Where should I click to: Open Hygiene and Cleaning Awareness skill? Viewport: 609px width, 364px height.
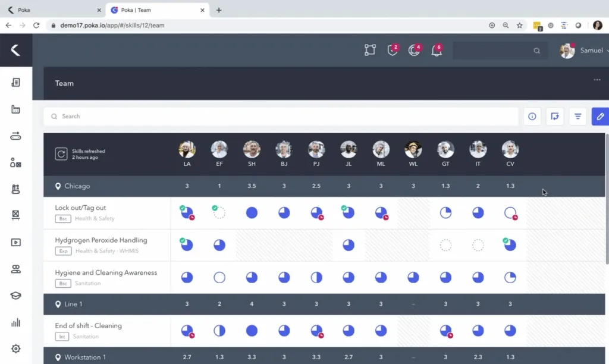click(106, 273)
